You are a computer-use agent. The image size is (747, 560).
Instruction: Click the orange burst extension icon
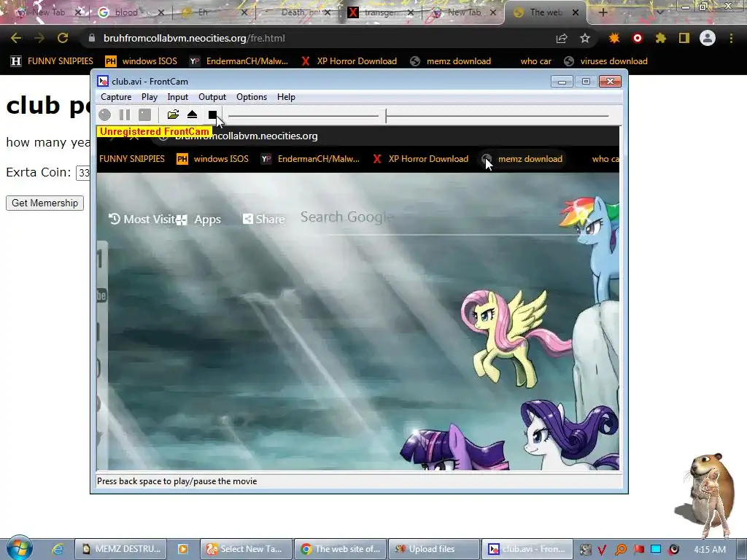pos(614,38)
